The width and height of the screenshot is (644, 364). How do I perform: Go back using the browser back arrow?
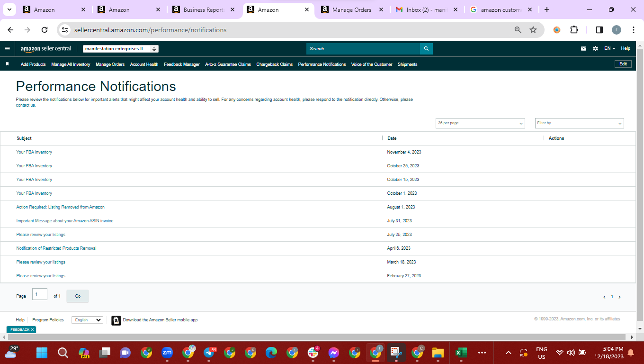[11, 30]
